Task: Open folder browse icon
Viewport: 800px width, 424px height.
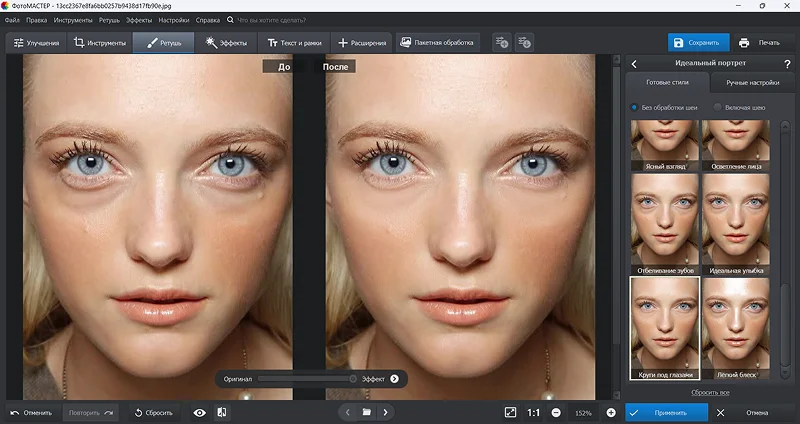Action: [366, 412]
